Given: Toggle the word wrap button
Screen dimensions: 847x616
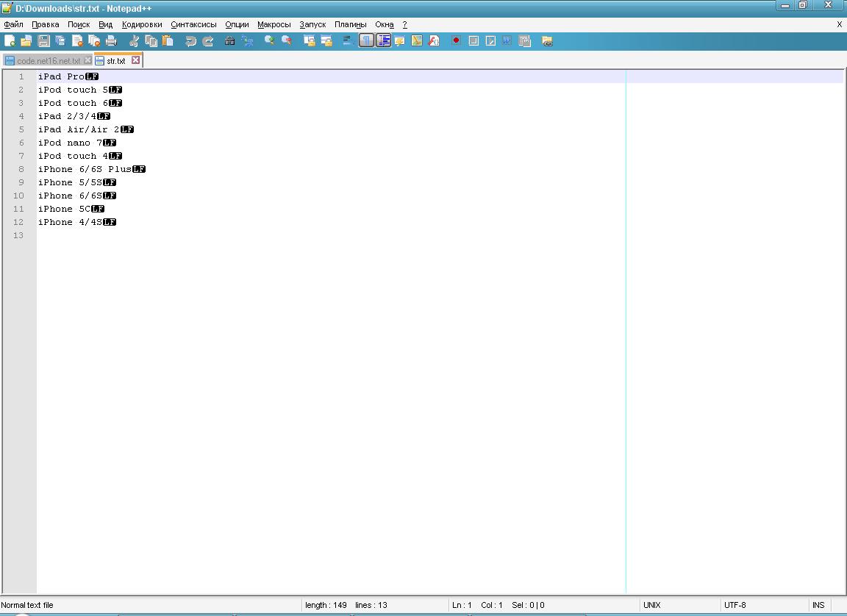Looking at the screenshot, I should 349,41.
